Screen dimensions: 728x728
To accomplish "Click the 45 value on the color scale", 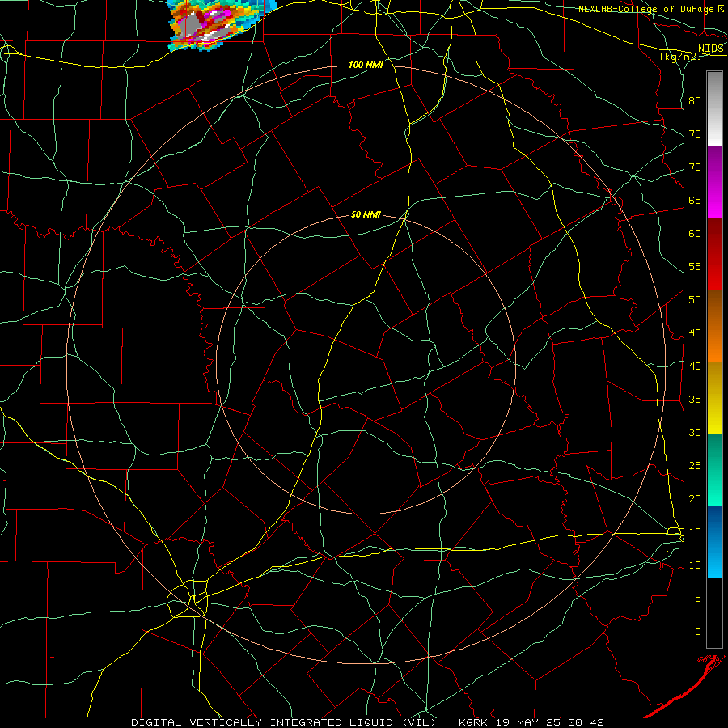I will tap(695, 333).
